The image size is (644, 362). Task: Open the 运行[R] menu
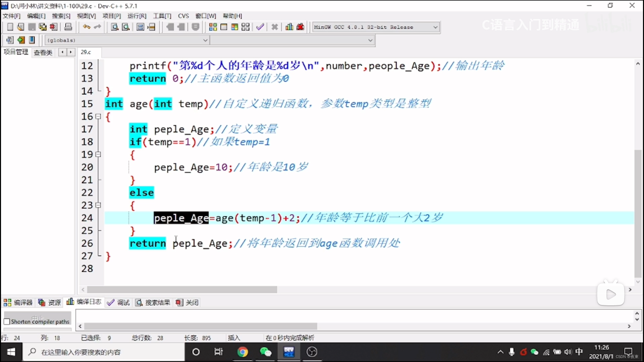(137, 16)
